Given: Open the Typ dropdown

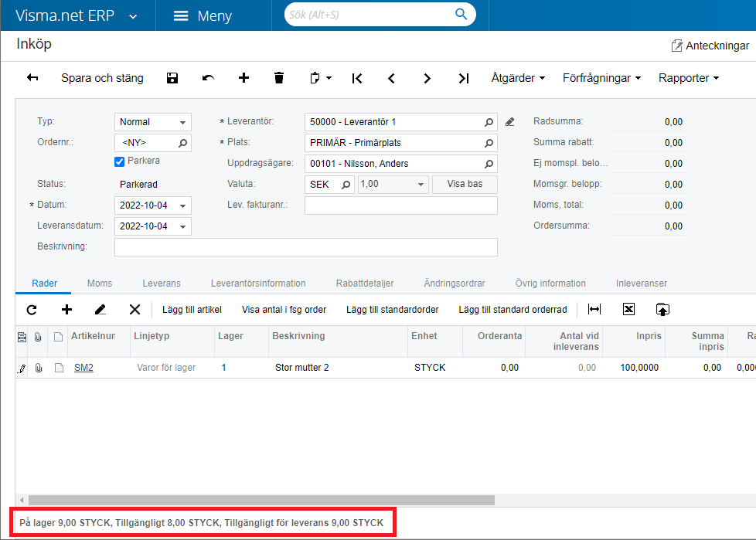Looking at the screenshot, I should (x=183, y=122).
